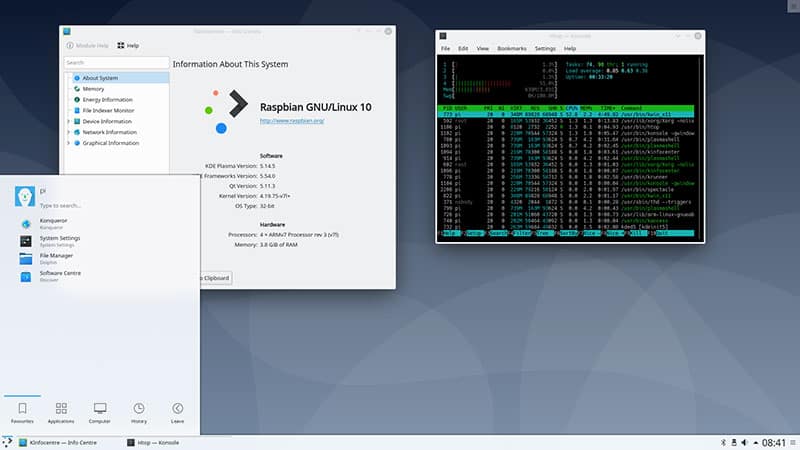Open the Leave session options
The width and height of the screenshot is (800, 450).
coord(178,412)
